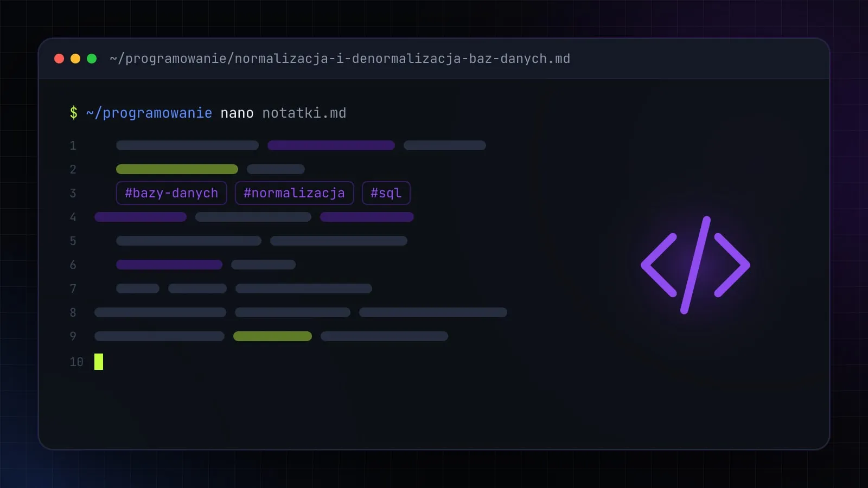The image size is (868, 488).
Task: Click the green bar on line 2
Action: [x=177, y=169]
